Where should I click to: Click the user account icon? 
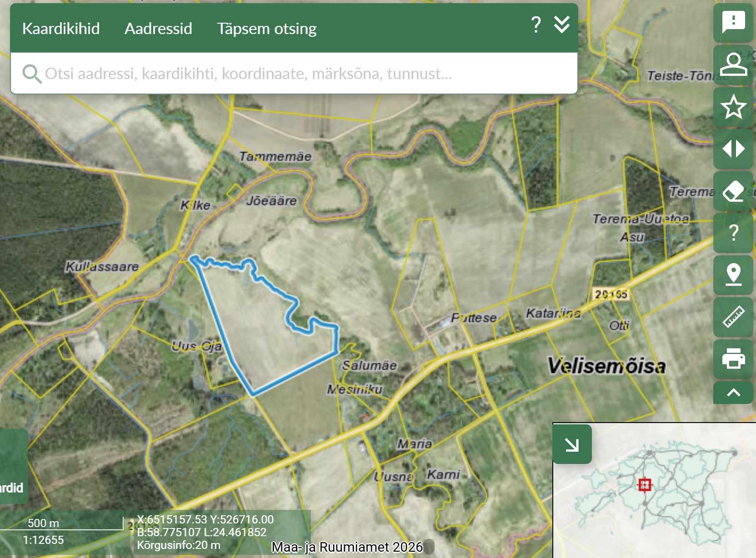[x=733, y=65]
